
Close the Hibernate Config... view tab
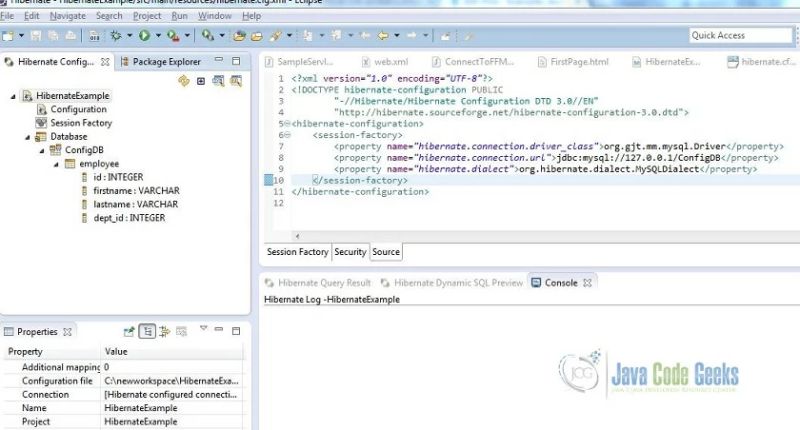pyautogui.click(x=105, y=62)
